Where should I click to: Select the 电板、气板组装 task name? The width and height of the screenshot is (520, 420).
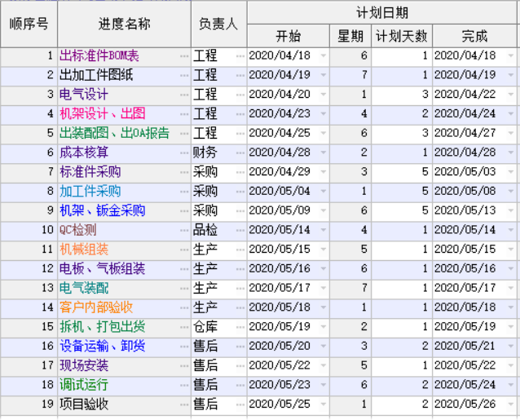(x=102, y=269)
